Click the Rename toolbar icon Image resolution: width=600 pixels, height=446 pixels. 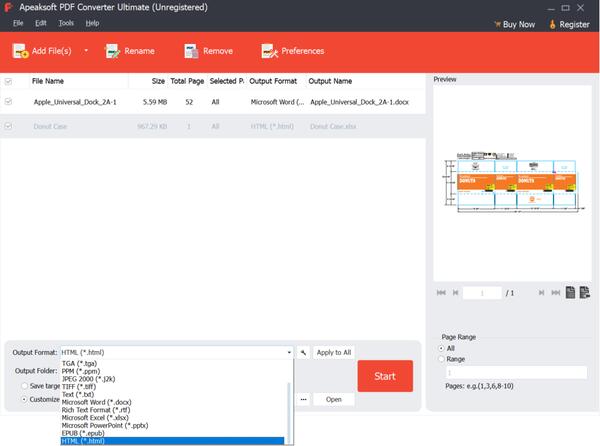click(113, 51)
